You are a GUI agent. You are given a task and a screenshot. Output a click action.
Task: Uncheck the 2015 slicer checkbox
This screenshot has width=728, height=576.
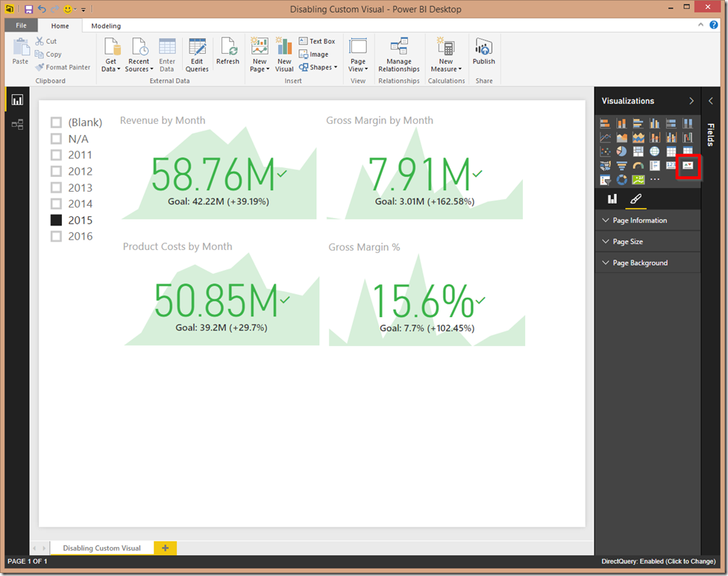coord(56,219)
